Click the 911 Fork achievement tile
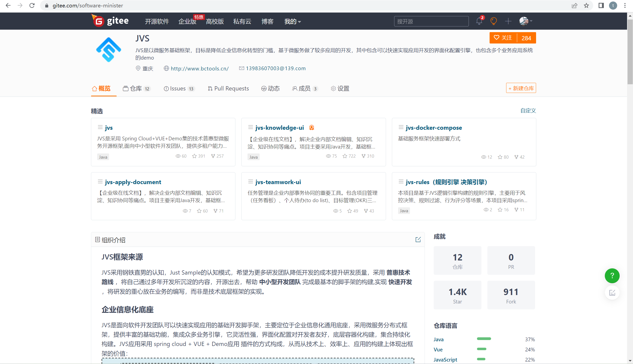The image size is (633, 364). click(511, 295)
